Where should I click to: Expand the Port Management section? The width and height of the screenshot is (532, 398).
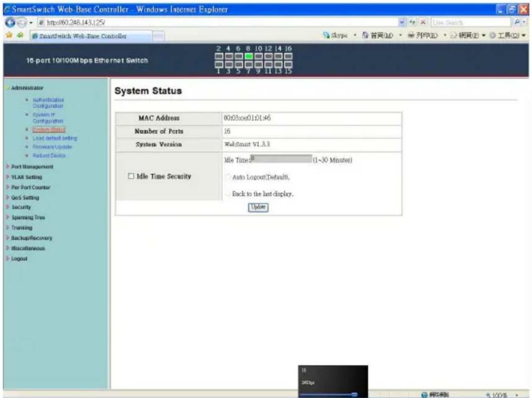pyautogui.click(x=32, y=167)
